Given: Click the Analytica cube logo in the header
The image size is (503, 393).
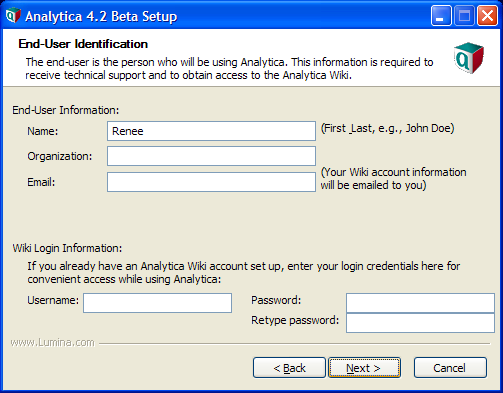Looking at the screenshot, I should point(469,58).
